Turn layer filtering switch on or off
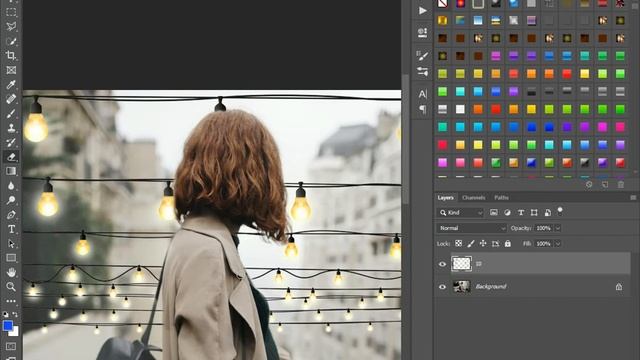Image resolution: width=640 pixels, height=360 pixels. [x=560, y=211]
